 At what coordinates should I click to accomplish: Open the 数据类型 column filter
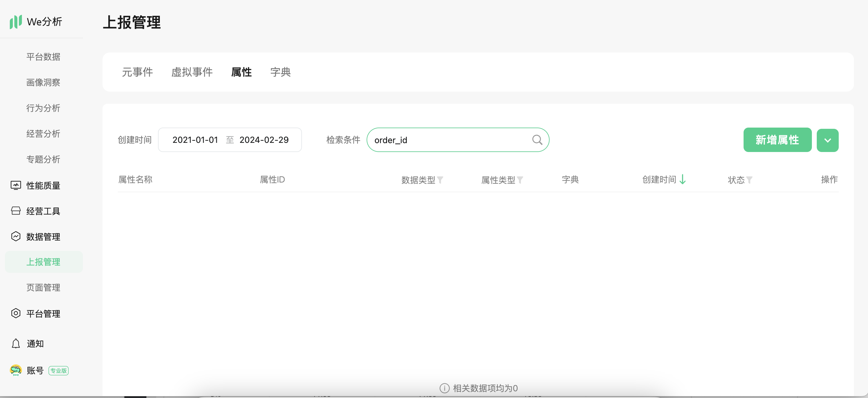coord(440,180)
